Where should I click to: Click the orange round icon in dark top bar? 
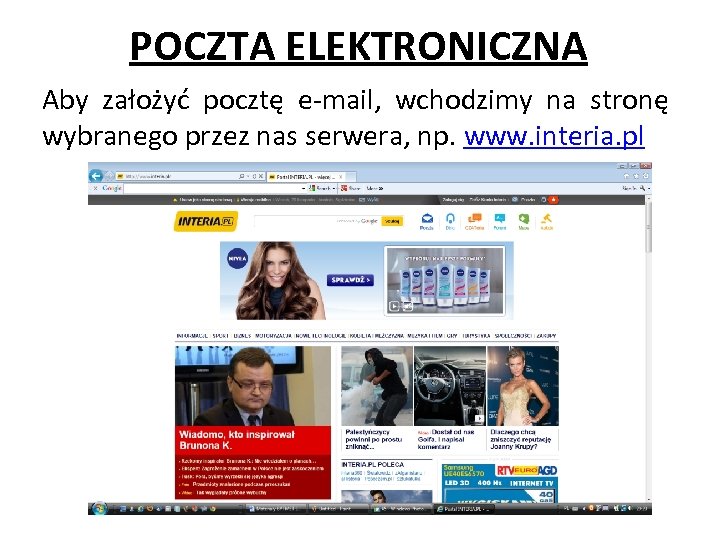(554, 200)
